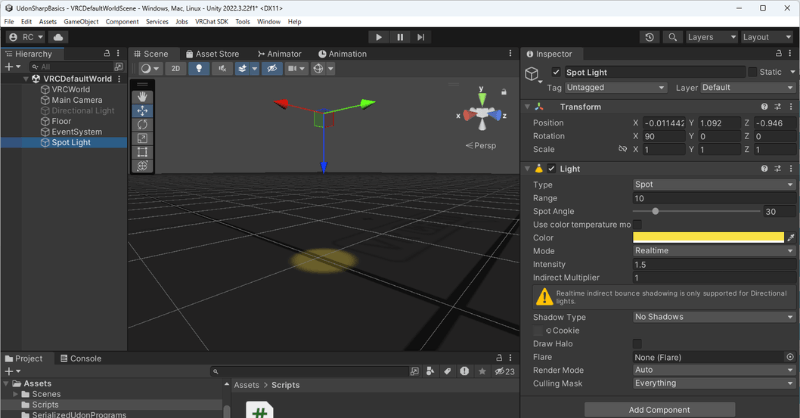Select the Rotate tool

142,125
